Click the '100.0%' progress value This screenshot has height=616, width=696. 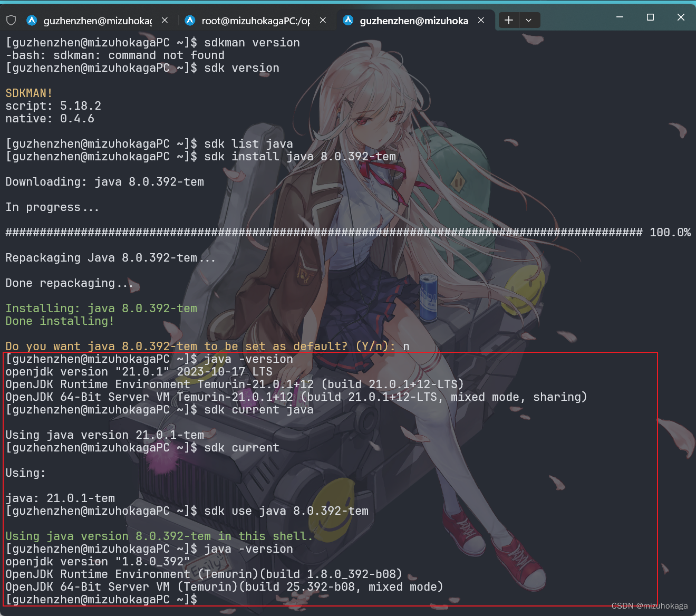coord(670,233)
